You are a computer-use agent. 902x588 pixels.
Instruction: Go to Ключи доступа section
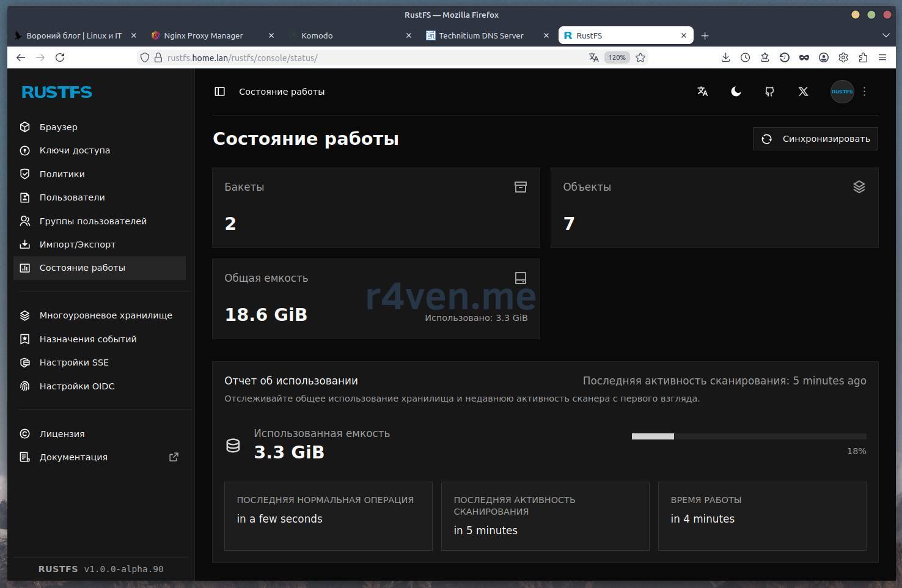[75, 150]
